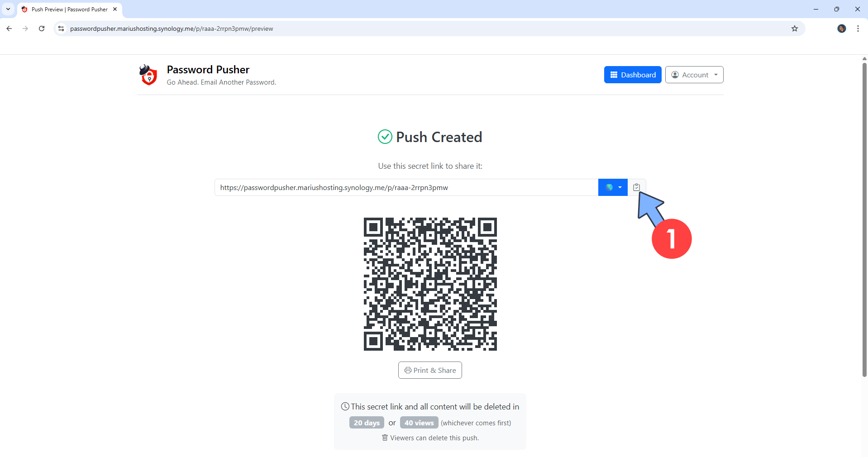Click the Print & Share button
Screen dimensions: 868x457
[x=430, y=370]
